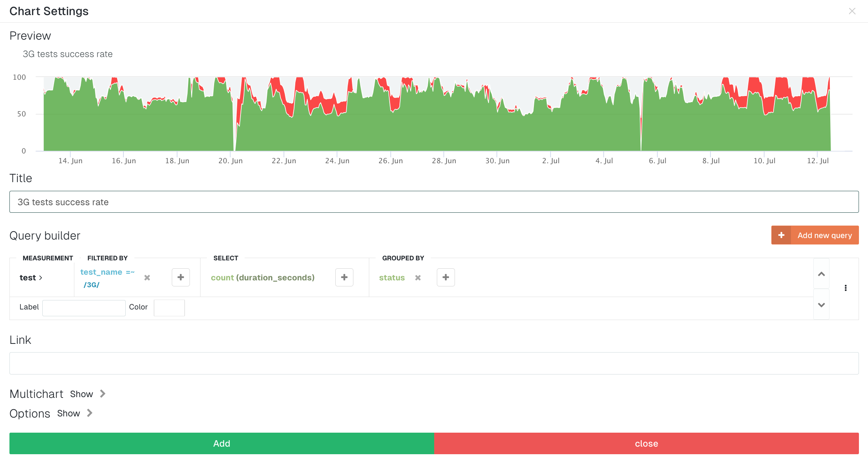Image resolution: width=868 pixels, height=461 pixels.
Task: Click the Title input field
Action: (434, 202)
